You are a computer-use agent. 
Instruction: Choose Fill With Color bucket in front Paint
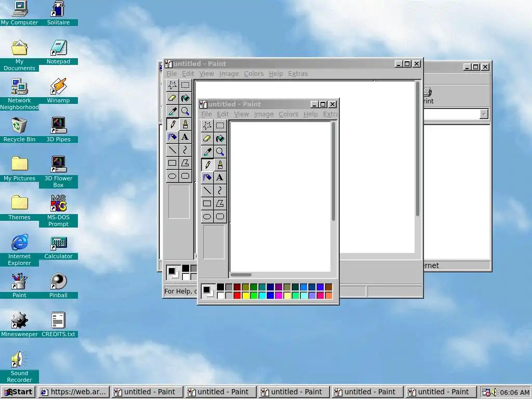(220, 138)
